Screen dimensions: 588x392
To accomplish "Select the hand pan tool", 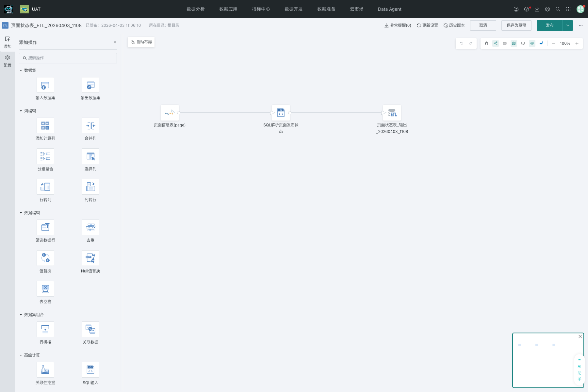I will (x=486, y=43).
